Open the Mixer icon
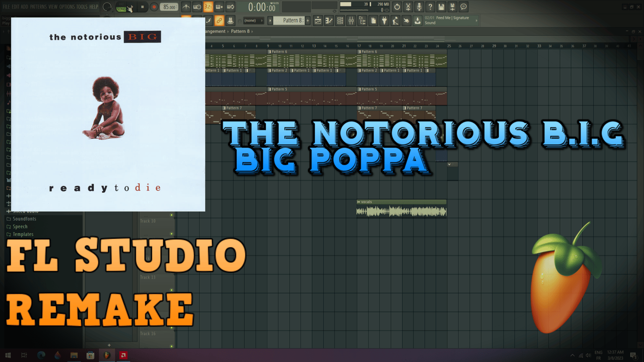The height and width of the screenshot is (362, 644). click(351, 21)
